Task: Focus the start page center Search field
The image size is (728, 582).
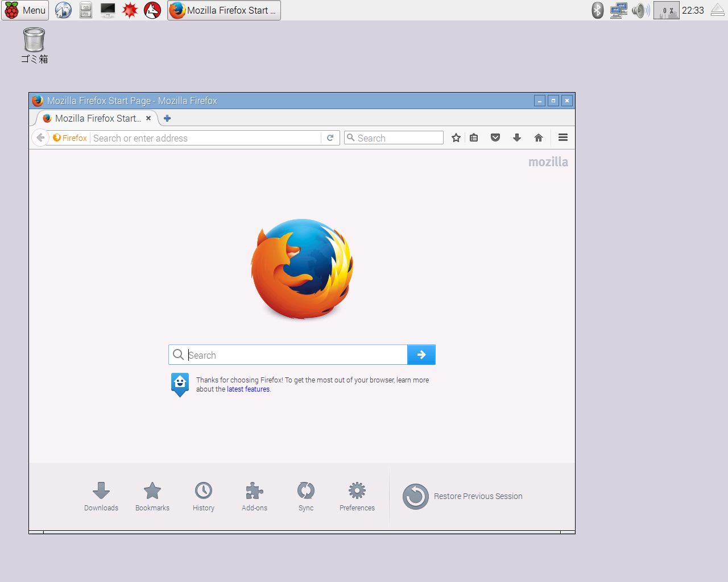Action: 288,355
